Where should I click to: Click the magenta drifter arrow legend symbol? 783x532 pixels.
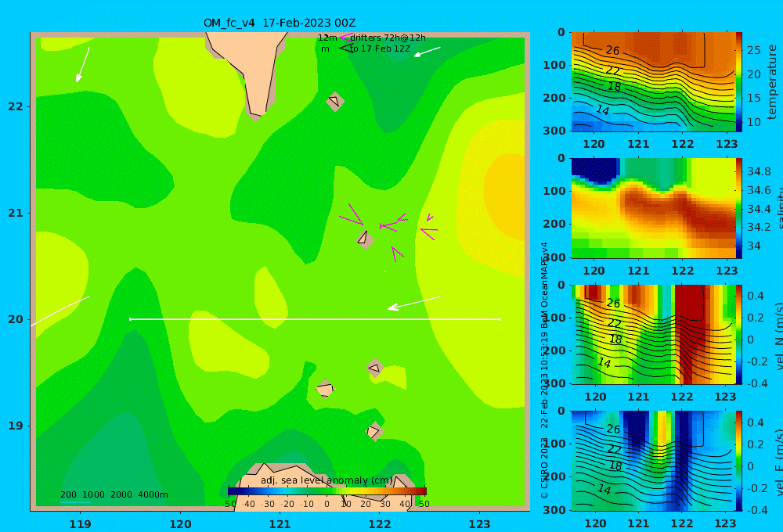pos(345,38)
